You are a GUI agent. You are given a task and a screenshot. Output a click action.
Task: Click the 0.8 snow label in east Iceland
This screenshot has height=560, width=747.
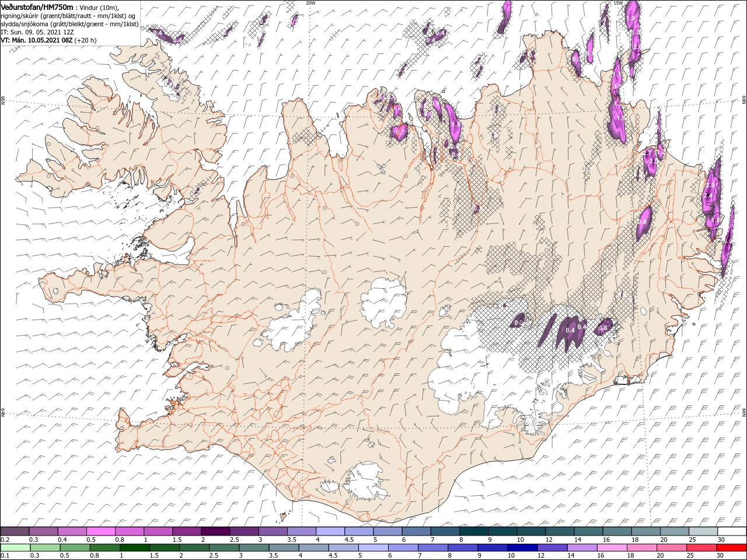(x=643, y=222)
